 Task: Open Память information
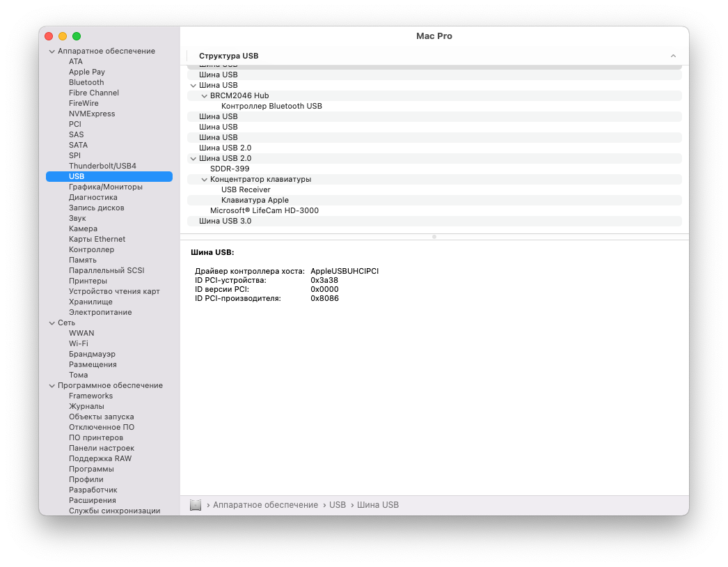83,261
